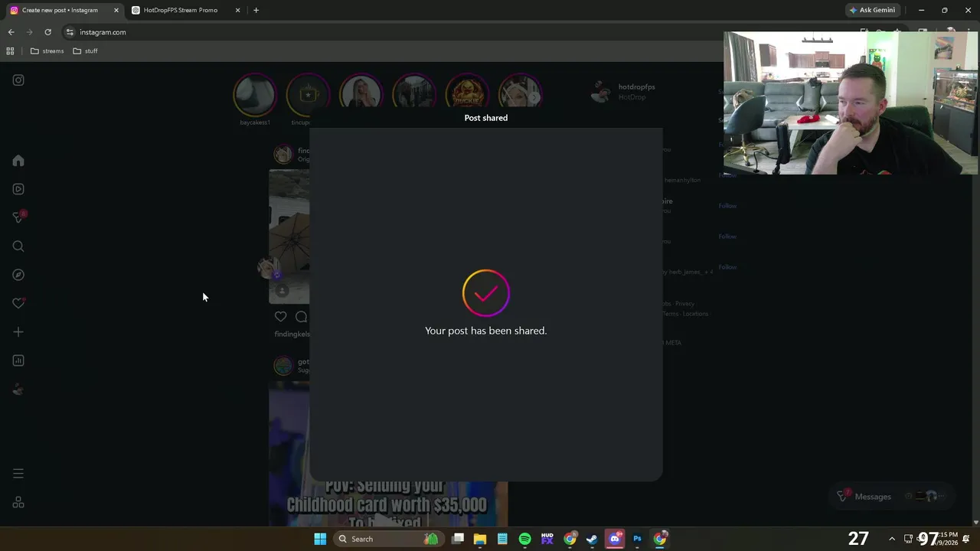Close the HotDropFPS Stream Promo tab
980x551 pixels.
(237, 10)
